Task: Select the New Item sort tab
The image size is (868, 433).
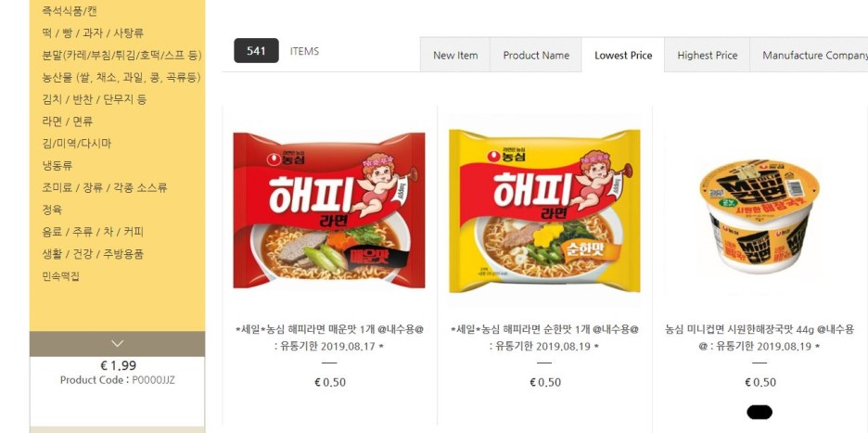Action: click(455, 56)
